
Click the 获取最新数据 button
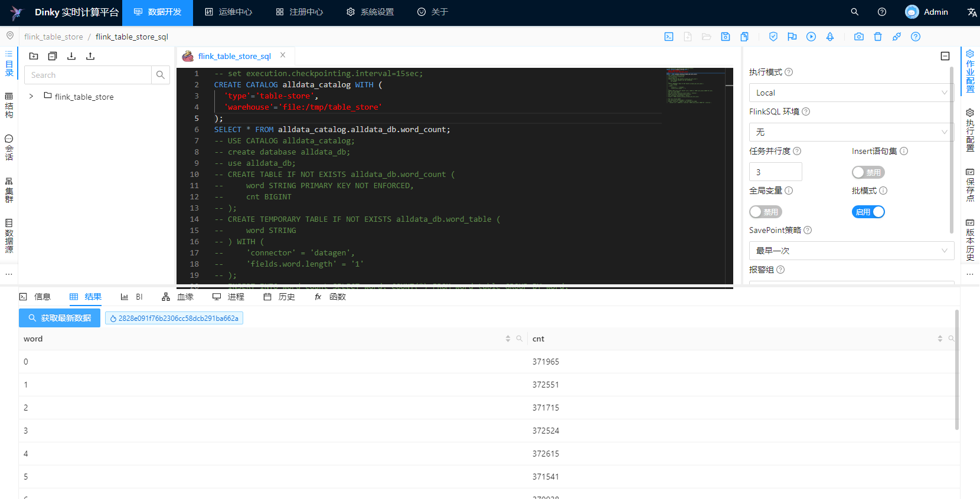point(60,318)
